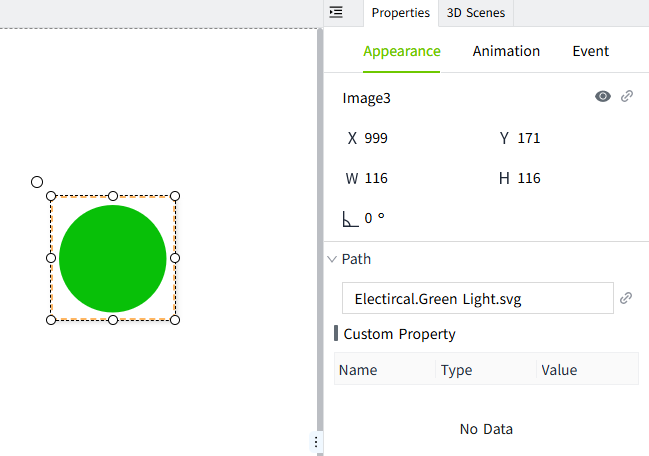This screenshot has height=456, width=649.
Task: Toggle the eye visibility icon for Image3
Action: [x=603, y=97]
